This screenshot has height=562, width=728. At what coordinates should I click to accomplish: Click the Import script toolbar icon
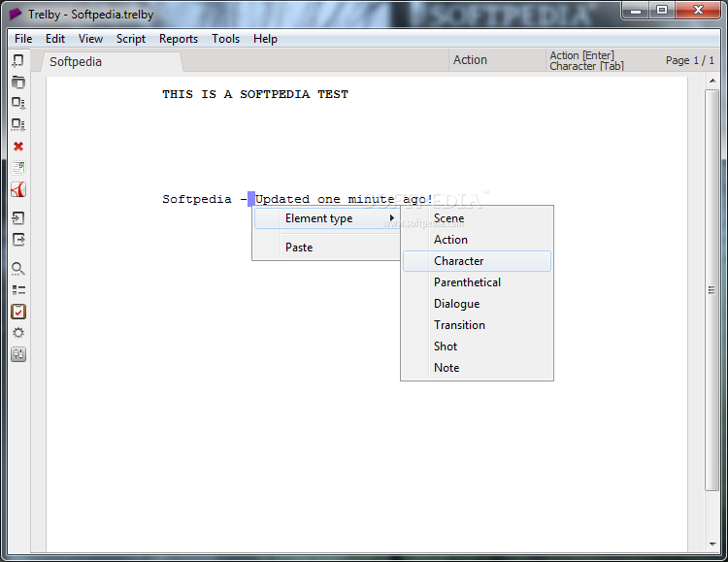[x=18, y=218]
